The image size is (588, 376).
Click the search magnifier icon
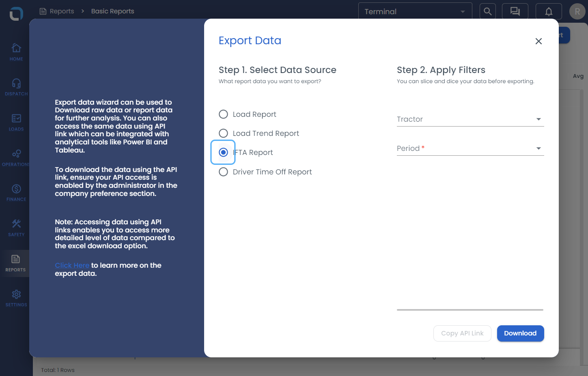click(488, 11)
